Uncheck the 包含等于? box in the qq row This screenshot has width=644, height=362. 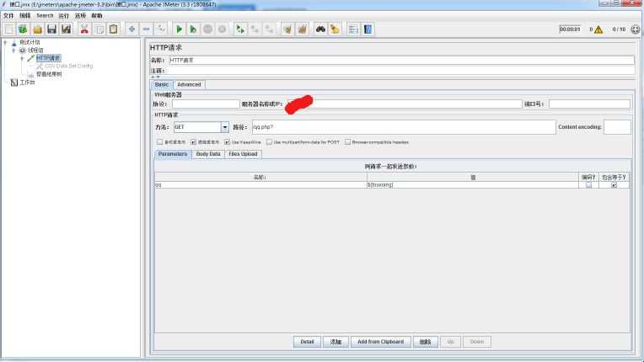pos(614,185)
